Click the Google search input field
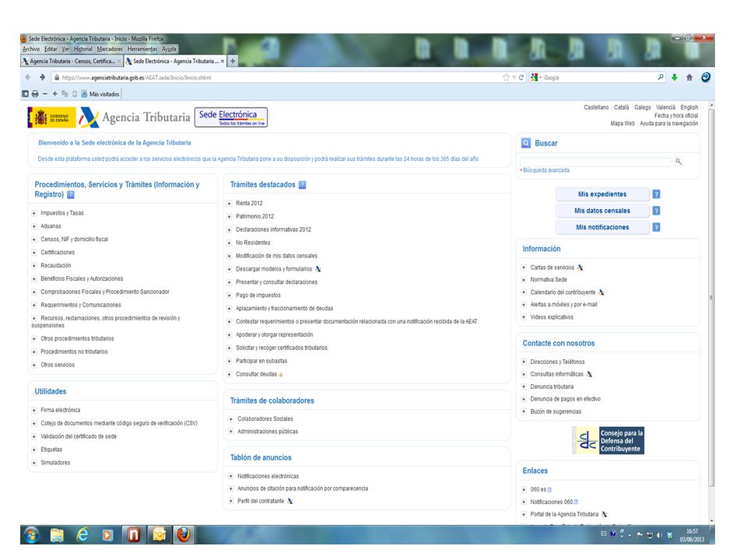 click(600, 77)
